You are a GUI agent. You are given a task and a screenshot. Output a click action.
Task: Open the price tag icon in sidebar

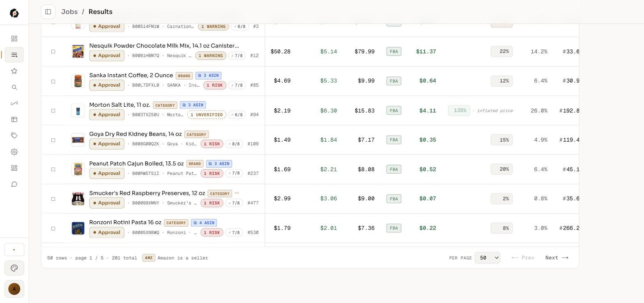14,135
